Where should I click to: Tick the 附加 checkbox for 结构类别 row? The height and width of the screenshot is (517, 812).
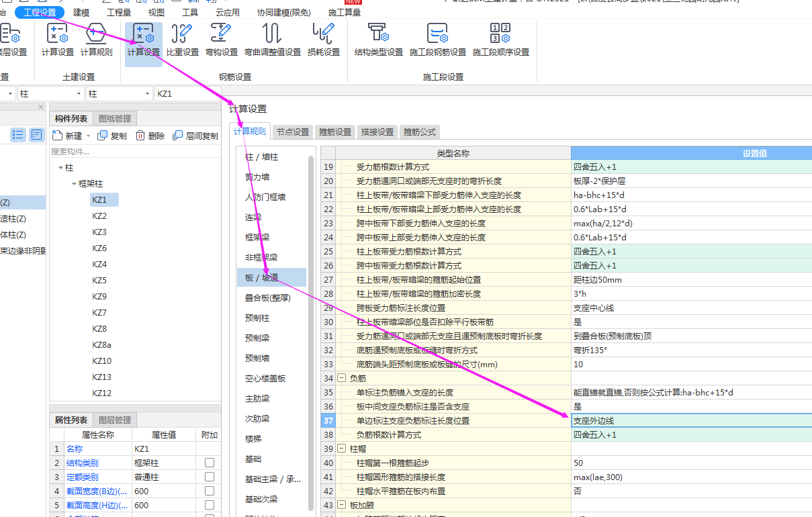[x=210, y=463]
